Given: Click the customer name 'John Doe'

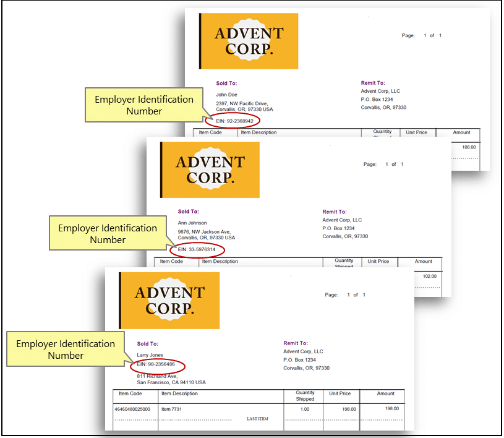Looking at the screenshot, I should [226, 95].
